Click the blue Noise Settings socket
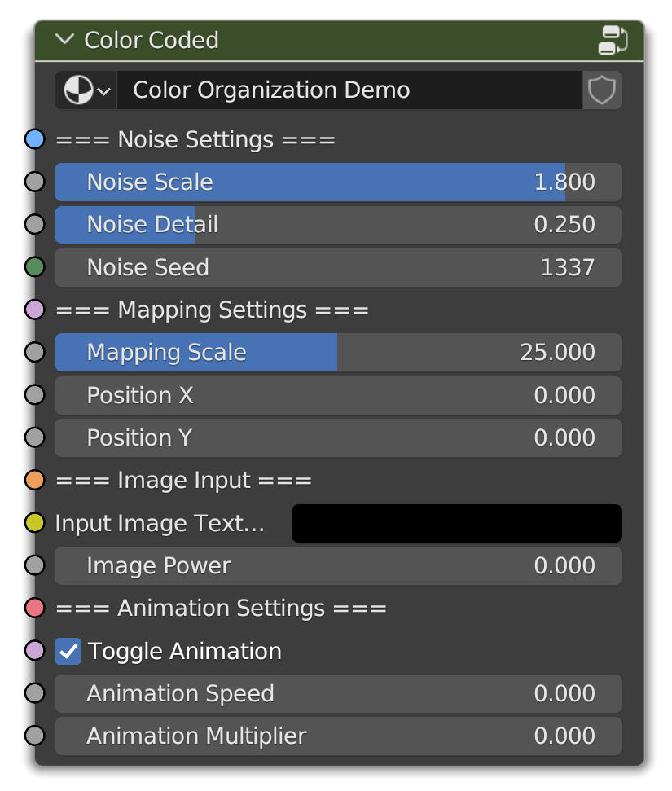672x791 pixels. pyautogui.click(x=34, y=139)
